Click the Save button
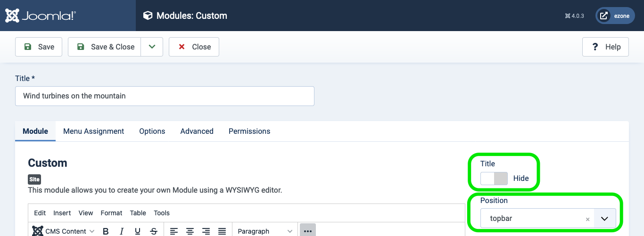644x236 pixels. [x=39, y=47]
